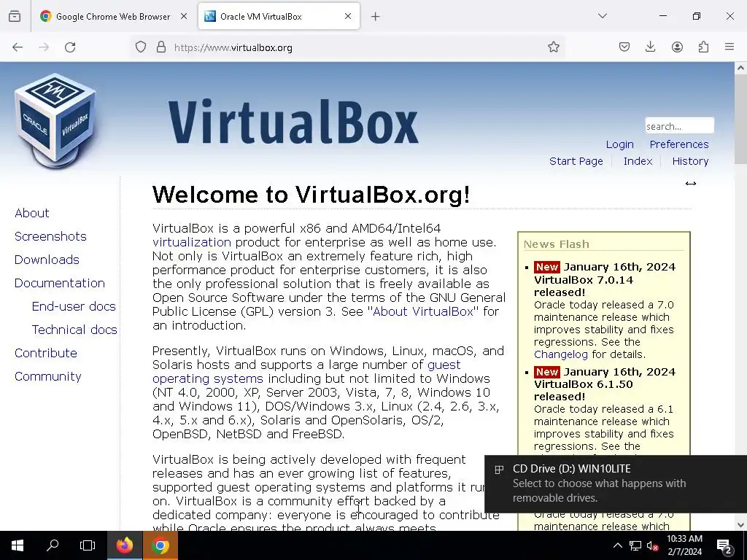747x560 pixels.
Task: Bookmark this page with the star icon
Action: (553, 47)
